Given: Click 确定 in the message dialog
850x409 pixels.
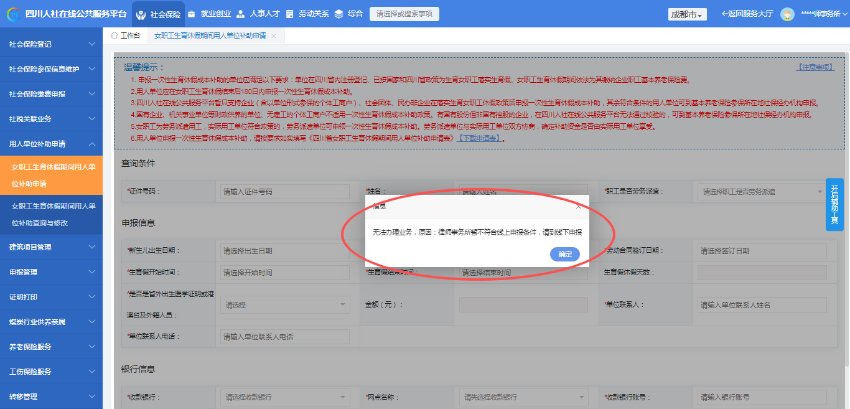Looking at the screenshot, I should pyautogui.click(x=565, y=254).
